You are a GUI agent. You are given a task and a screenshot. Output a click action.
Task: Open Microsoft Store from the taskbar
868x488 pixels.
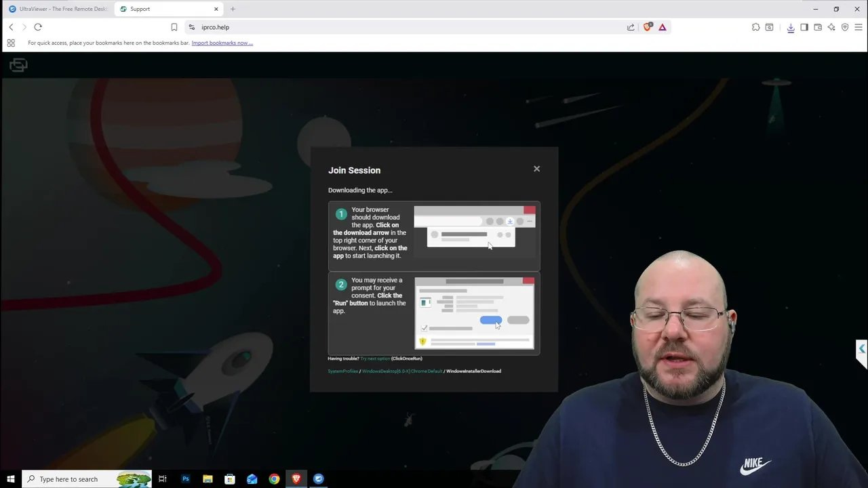[x=230, y=479]
